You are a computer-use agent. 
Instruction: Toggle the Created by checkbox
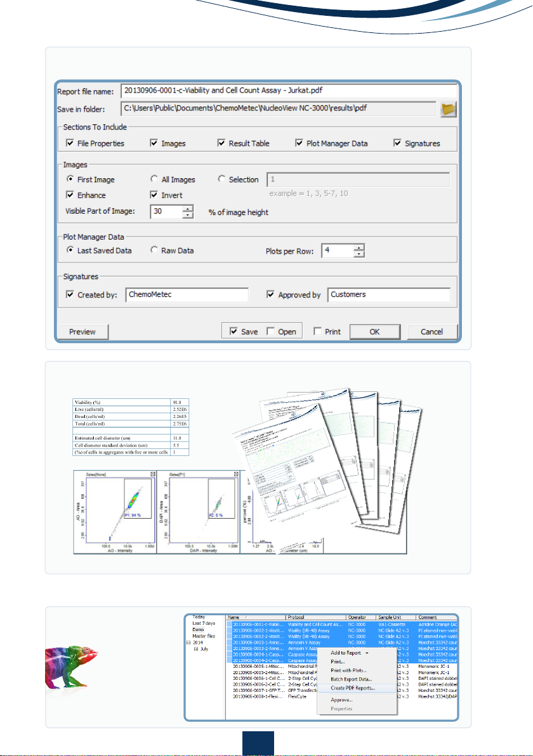(x=70, y=294)
